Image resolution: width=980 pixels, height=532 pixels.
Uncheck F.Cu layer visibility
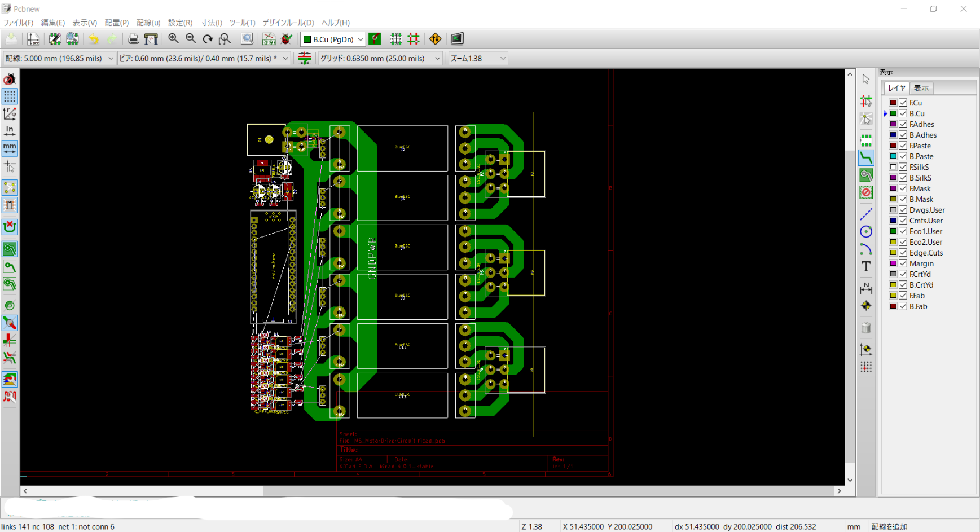click(x=903, y=103)
